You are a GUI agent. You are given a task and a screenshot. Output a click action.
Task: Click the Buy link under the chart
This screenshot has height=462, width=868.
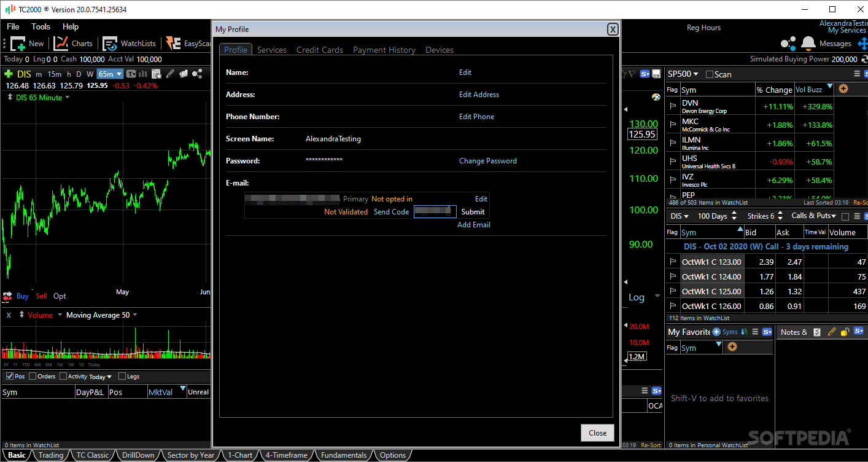coord(22,296)
